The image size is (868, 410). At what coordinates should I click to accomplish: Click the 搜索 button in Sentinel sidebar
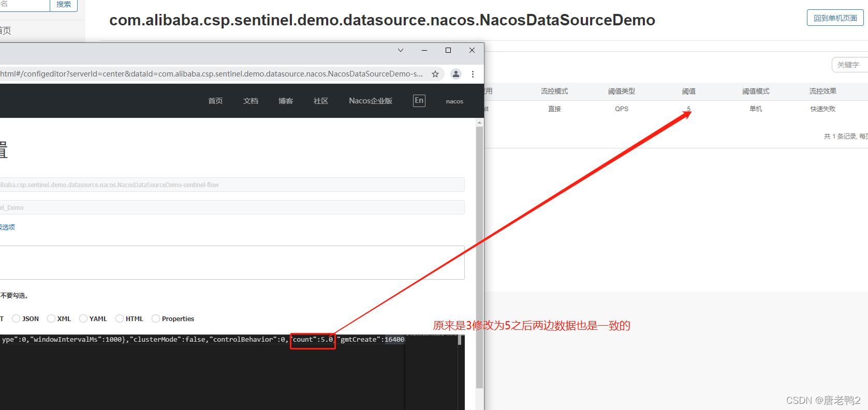[64, 5]
